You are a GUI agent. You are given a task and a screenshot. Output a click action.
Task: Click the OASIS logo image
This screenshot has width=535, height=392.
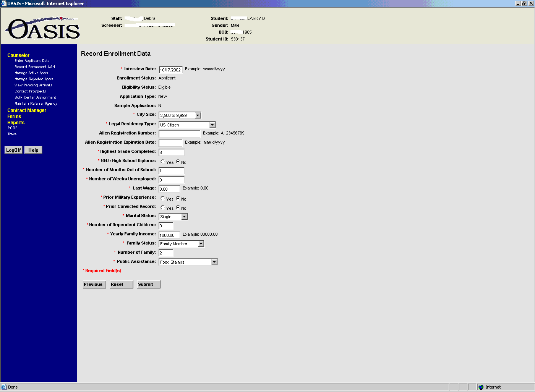pyautogui.click(x=43, y=28)
